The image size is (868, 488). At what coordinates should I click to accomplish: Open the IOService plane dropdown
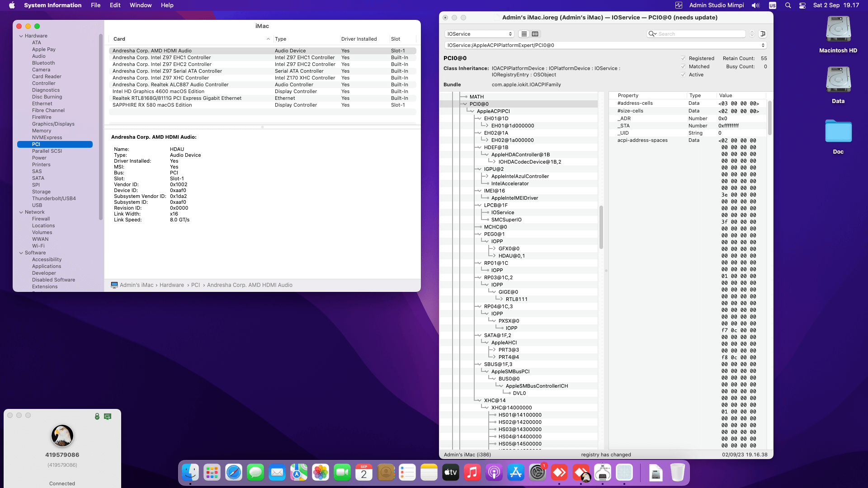click(480, 34)
